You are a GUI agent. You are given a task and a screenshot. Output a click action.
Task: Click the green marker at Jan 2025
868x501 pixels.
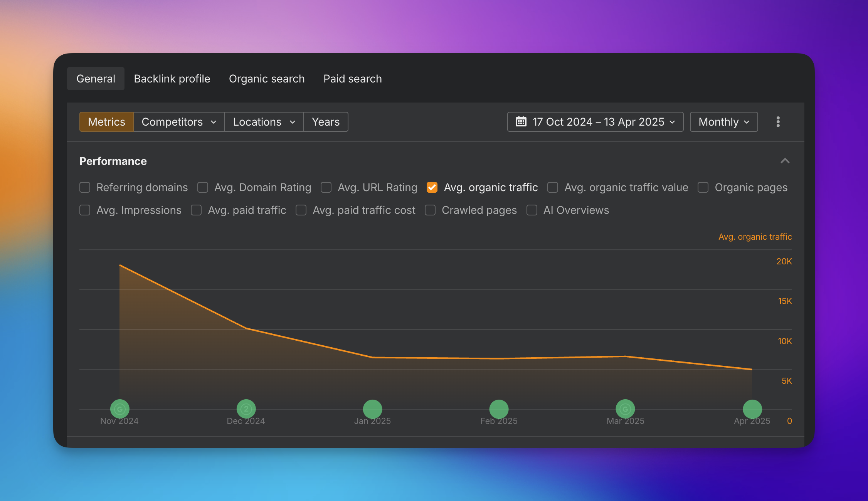click(372, 409)
